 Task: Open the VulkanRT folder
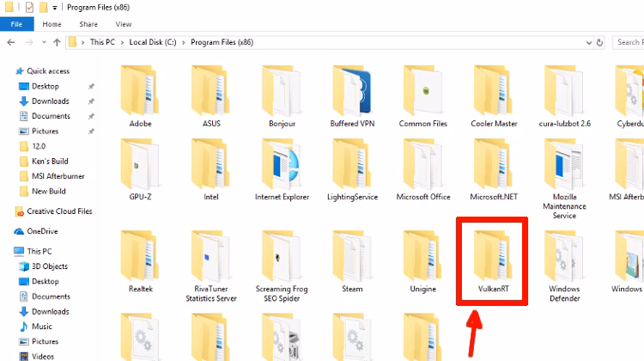click(x=493, y=262)
